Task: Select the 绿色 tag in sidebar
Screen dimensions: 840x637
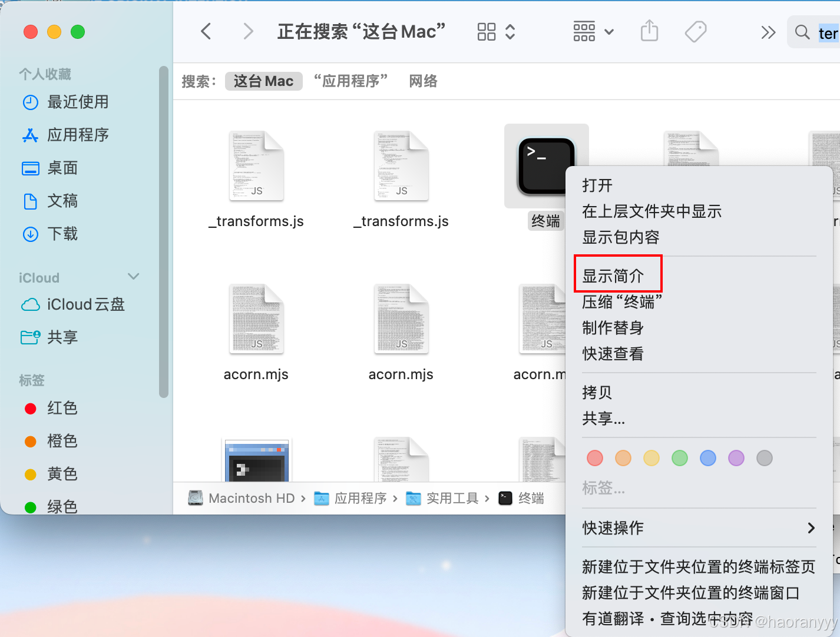Action: pyautogui.click(x=51, y=506)
